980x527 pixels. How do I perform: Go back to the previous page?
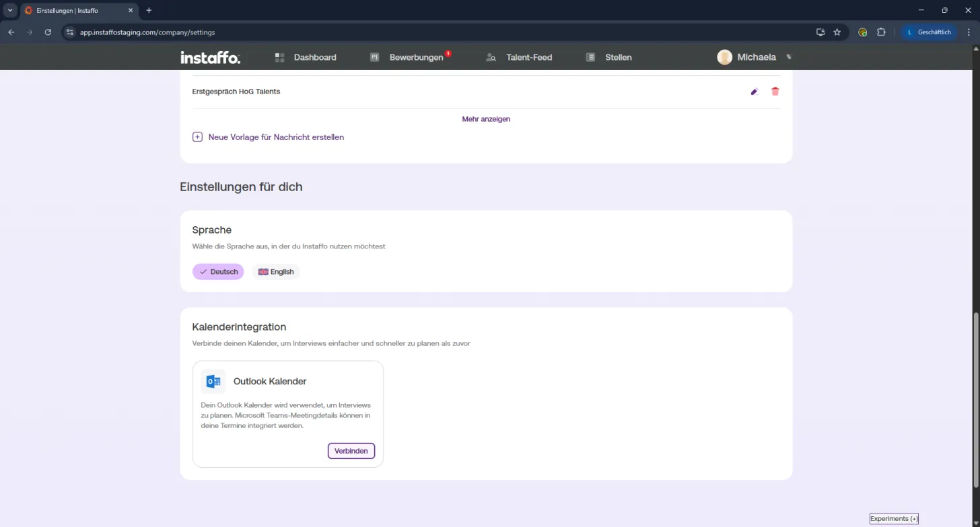(x=11, y=32)
